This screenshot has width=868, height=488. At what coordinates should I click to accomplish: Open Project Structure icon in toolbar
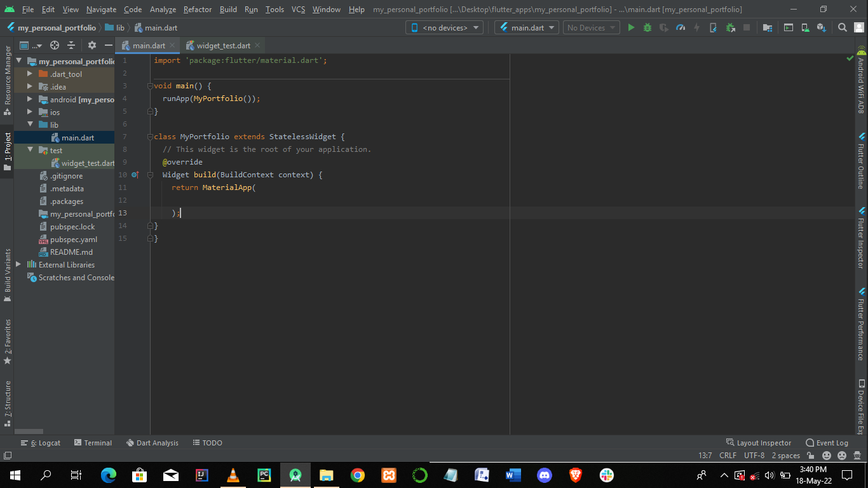[x=768, y=28]
